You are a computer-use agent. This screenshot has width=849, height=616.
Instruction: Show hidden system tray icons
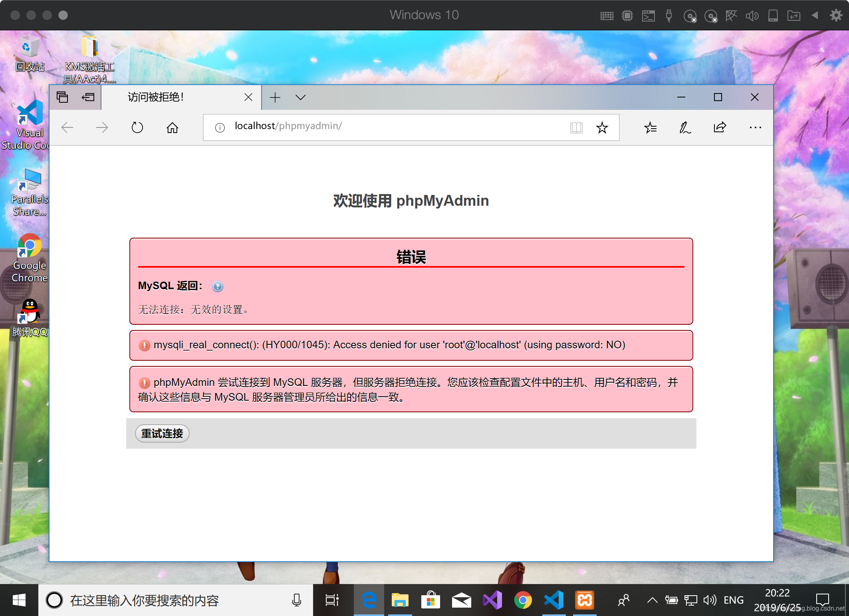pyautogui.click(x=652, y=600)
